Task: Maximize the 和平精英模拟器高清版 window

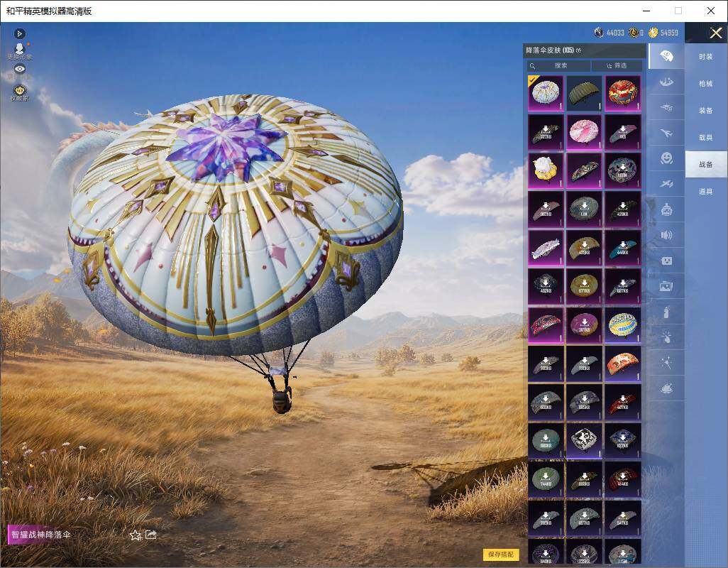Action: [x=678, y=11]
